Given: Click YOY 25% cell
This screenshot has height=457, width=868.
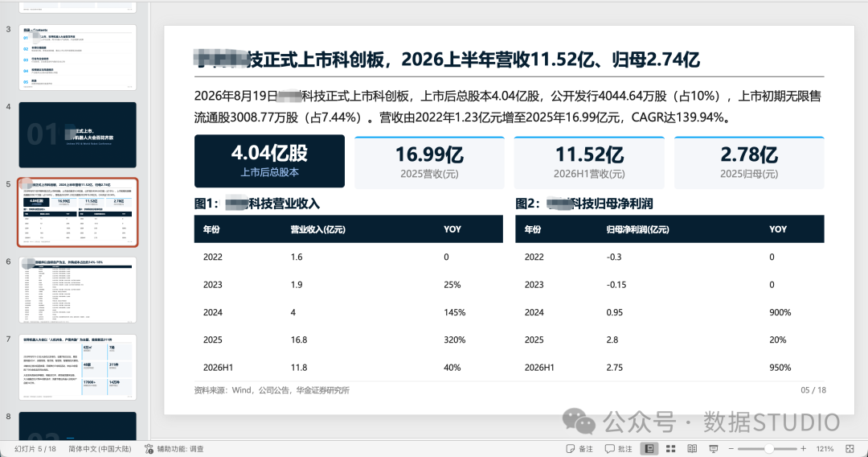Looking at the screenshot, I should pos(452,285).
